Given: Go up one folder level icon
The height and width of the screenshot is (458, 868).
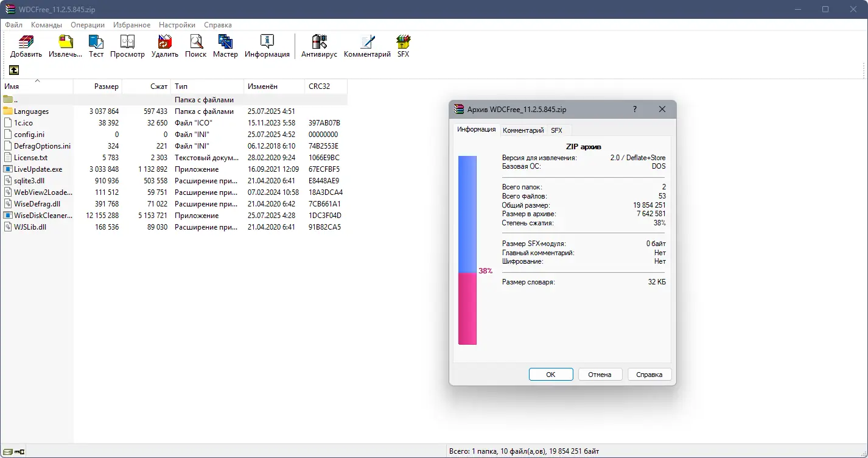Looking at the screenshot, I should coord(13,70).
